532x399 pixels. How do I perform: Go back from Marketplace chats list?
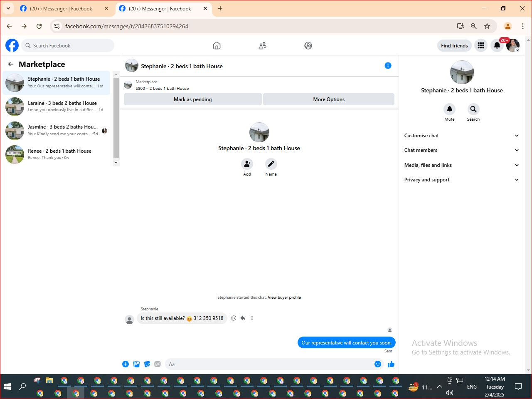click(11, 64)
